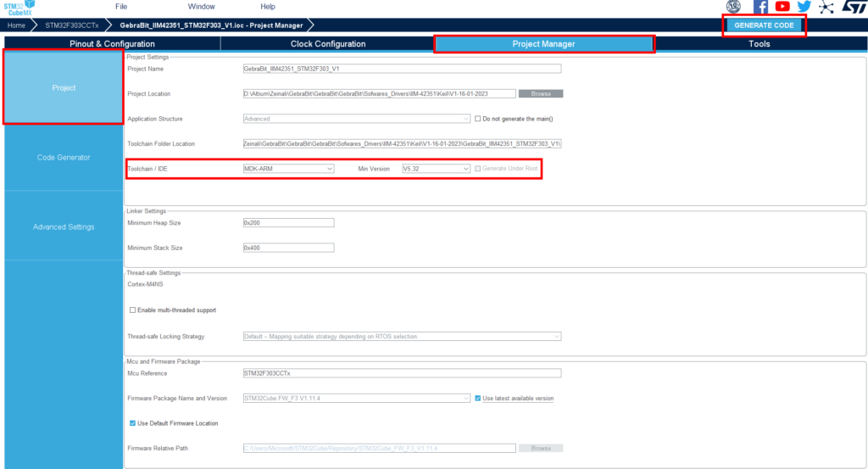Toggle Use Default Firmware Location checkbox
The width and height of the screenshot is (868, 469).
(x=132, y=423)
